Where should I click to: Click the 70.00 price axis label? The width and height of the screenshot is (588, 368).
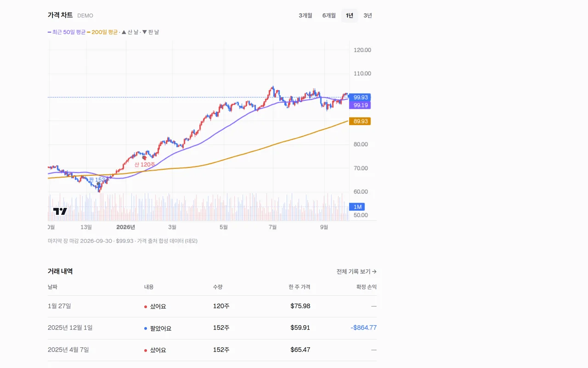click(361, 168)
